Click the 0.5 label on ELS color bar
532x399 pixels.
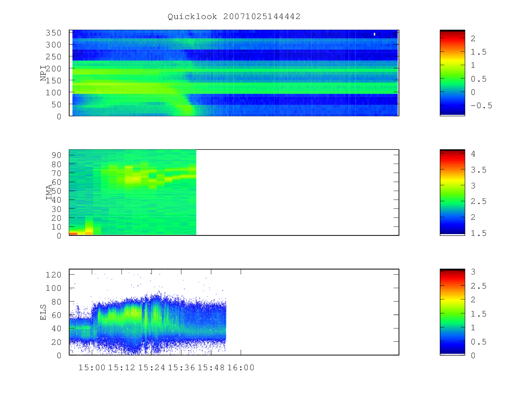(478, 341)
